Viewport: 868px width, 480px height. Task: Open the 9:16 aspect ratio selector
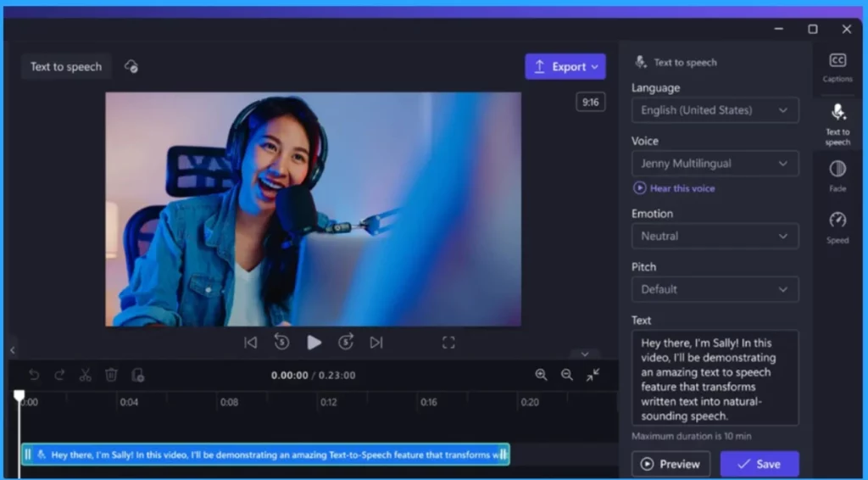[x=590, y=102]
